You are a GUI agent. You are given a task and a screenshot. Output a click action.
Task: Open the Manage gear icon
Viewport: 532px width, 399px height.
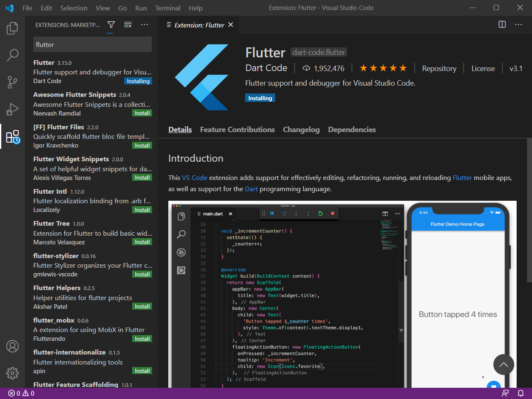(12, 373)
